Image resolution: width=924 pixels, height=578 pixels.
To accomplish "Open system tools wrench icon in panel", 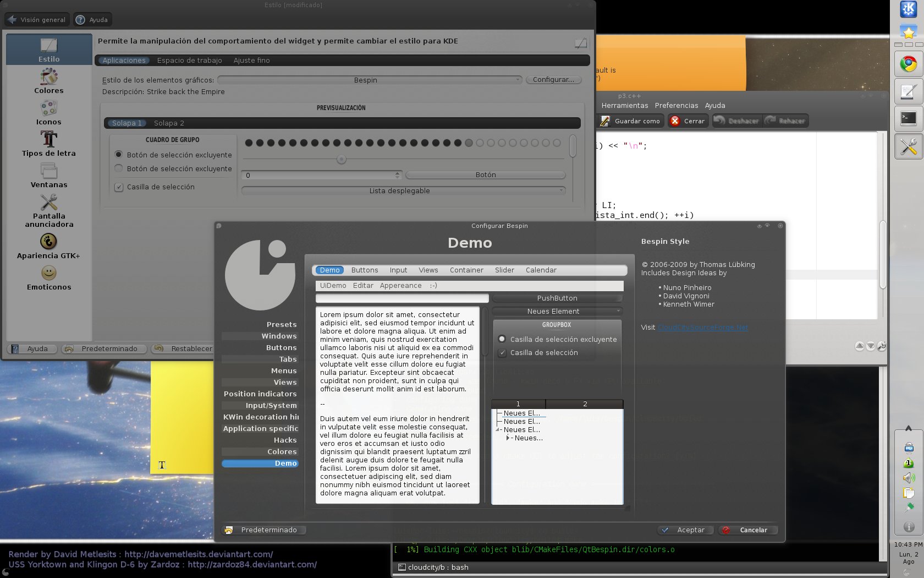I will tap(908, 146).
